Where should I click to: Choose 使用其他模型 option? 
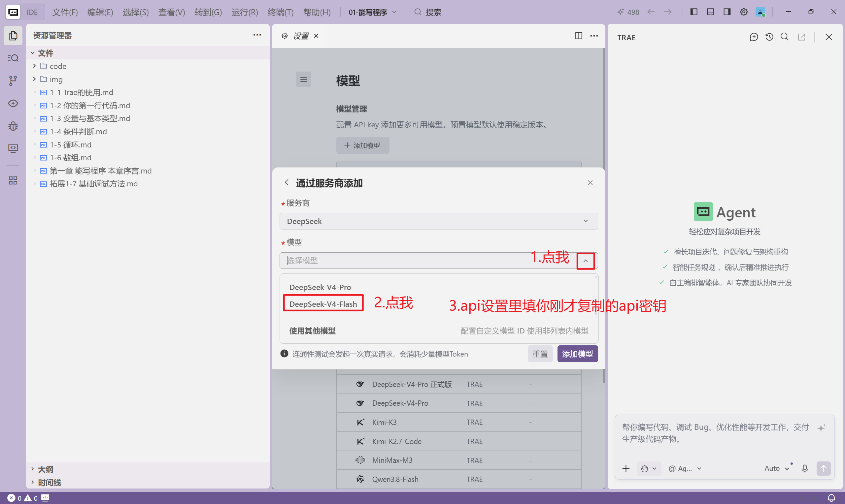click(439, 331)
